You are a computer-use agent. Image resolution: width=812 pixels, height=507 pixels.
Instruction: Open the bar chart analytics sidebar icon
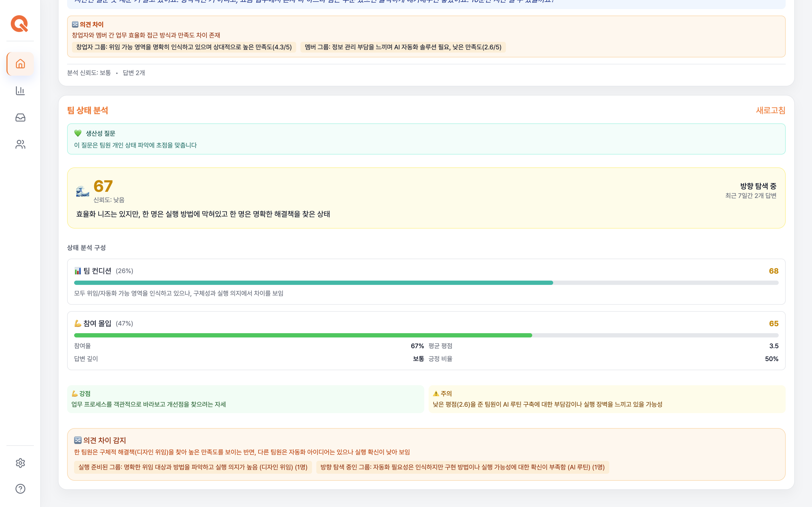pyautogui.click(x=20, y=91)
